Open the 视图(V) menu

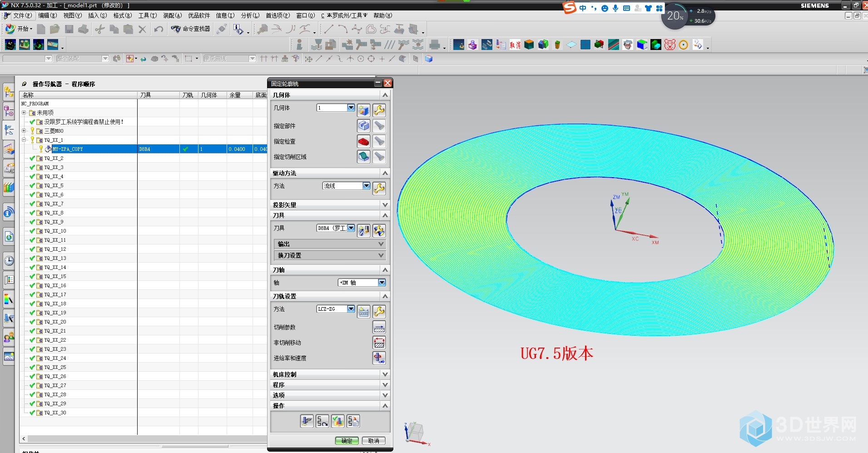click(x=72, y=15)
